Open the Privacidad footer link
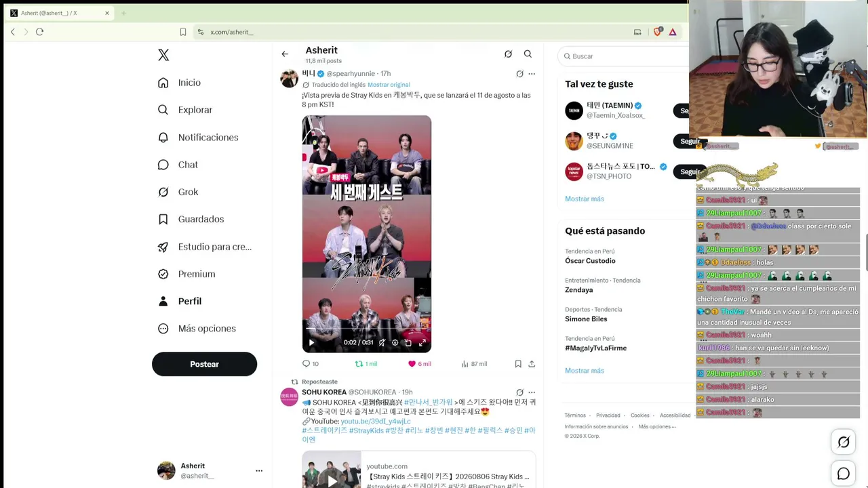This screenshot has height=488, width=868. point(608,415)
